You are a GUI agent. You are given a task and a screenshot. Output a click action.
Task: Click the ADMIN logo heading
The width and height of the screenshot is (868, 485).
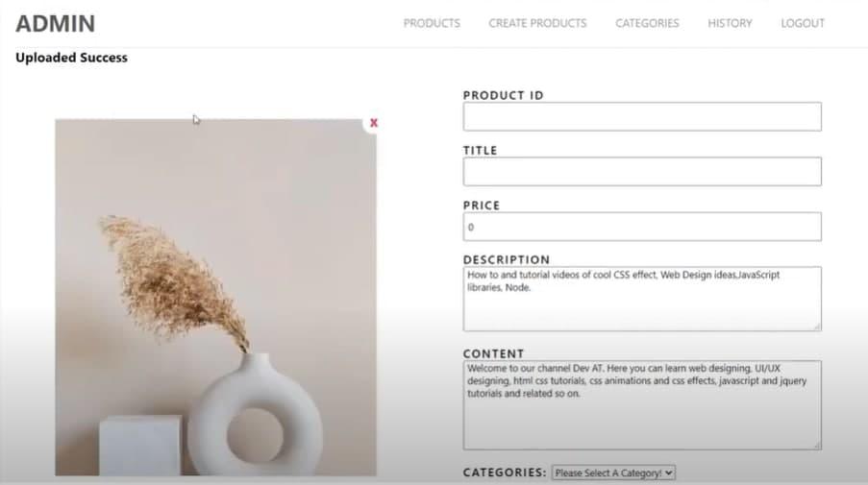(x=56, y=24)
